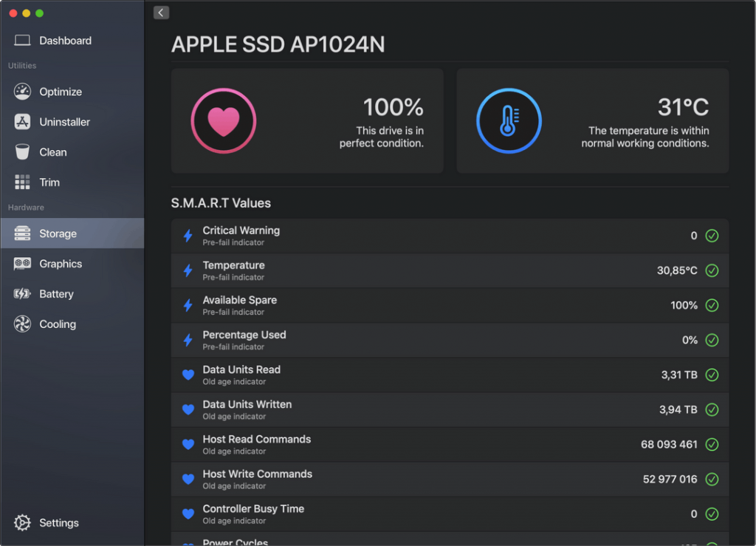Click the Cooling fan icon
Image resolution: width=756 pixels, height=546 pixels.
click(22, 324)
